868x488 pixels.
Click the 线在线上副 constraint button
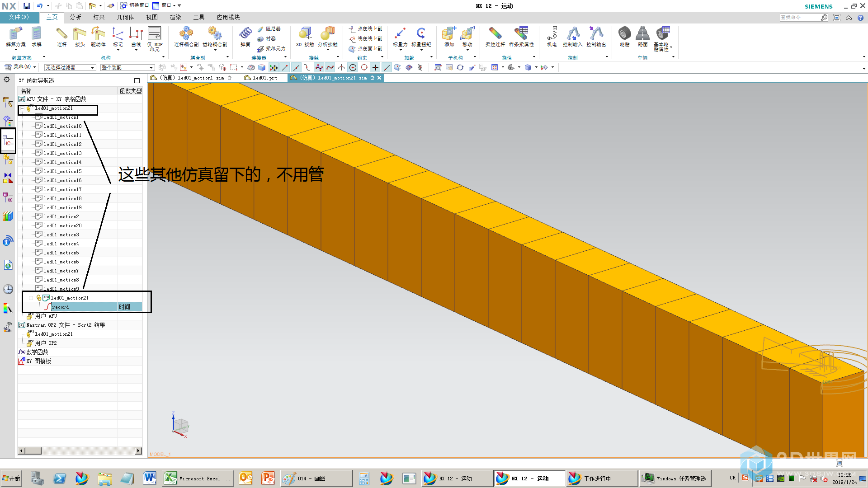[365, 39]
